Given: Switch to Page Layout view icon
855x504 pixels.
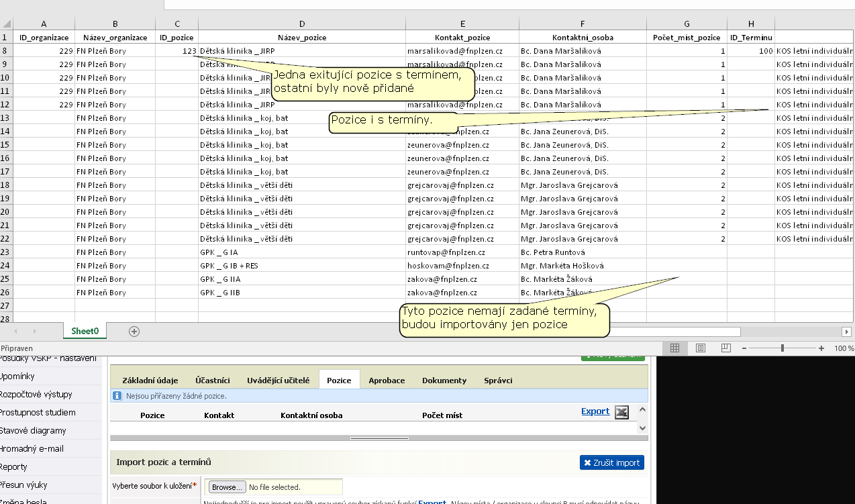Looking at the screenshot, I should 701,348.
